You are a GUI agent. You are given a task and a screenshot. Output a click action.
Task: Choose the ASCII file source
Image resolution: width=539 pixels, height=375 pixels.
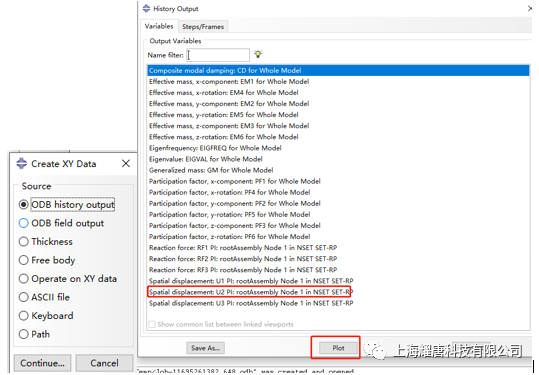click(x=23, y=297)
